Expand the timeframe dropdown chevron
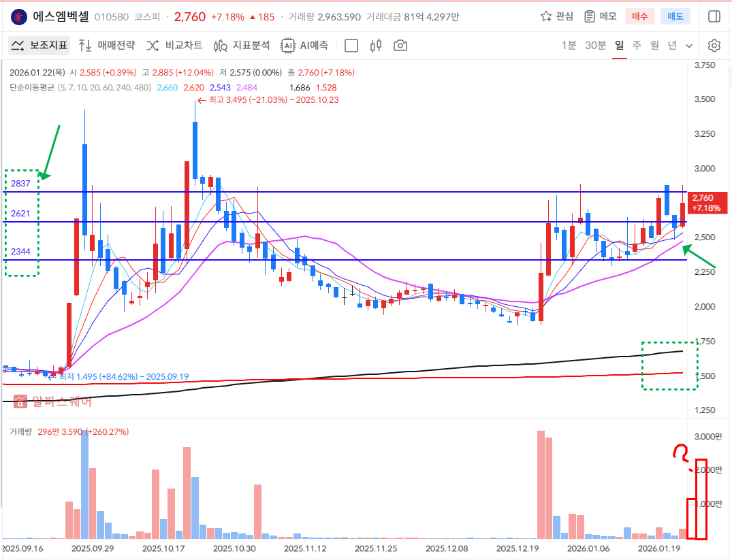 point(689,46)
